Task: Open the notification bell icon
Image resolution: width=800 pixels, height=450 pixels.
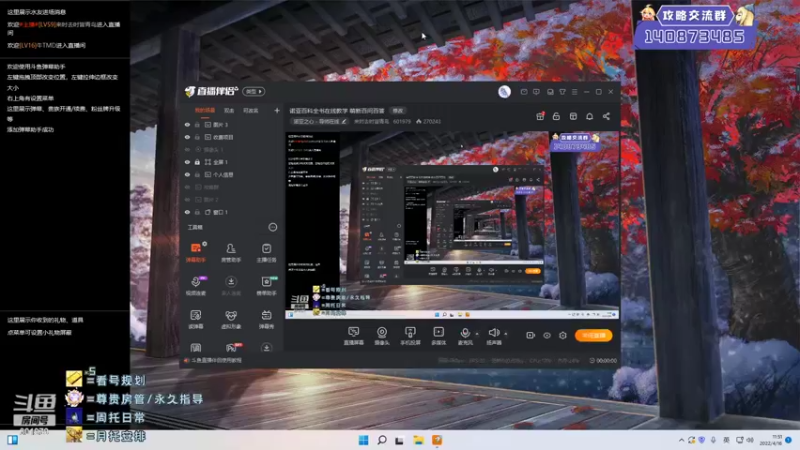Action: [590, 116]
